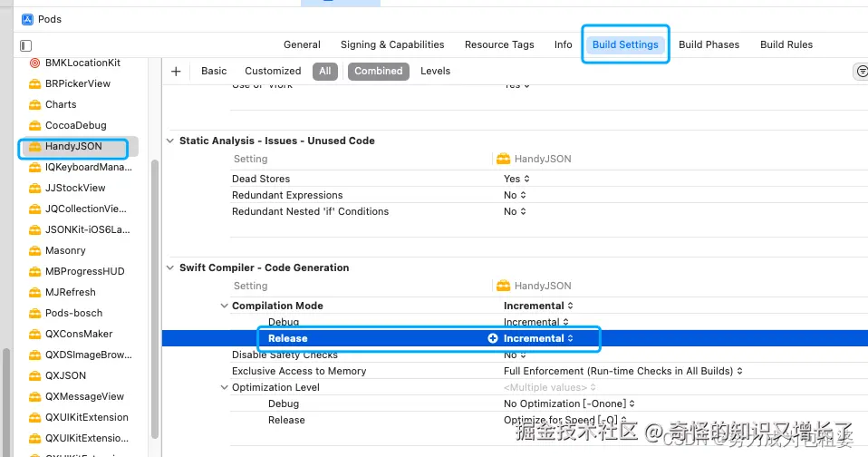Click the QXMessageView framework icon
The image size is (868, 457).
[34, 396]
